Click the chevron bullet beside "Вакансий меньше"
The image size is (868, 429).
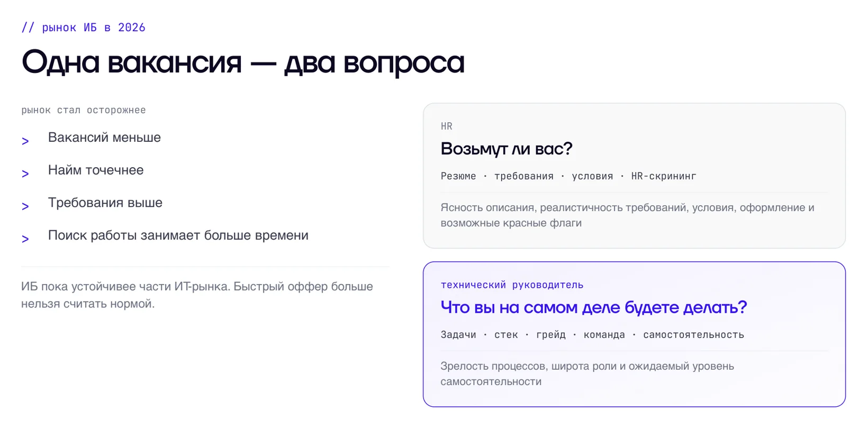tap(25, 141)
